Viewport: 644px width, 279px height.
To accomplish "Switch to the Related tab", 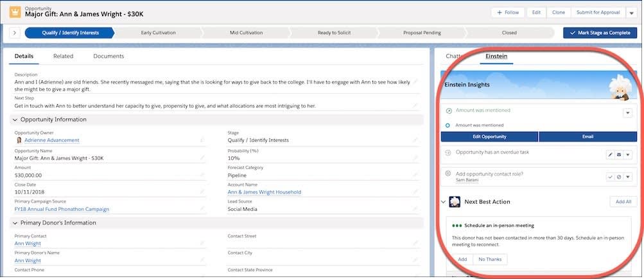I will tap(64, 57).
